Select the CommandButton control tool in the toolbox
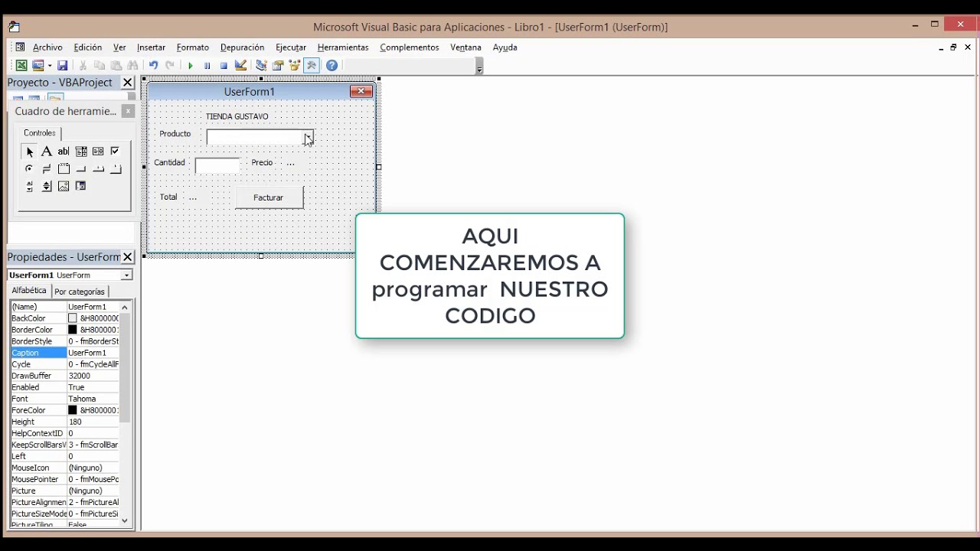The width and height of the screenshot is (980, 551). (x=81, y=168)
